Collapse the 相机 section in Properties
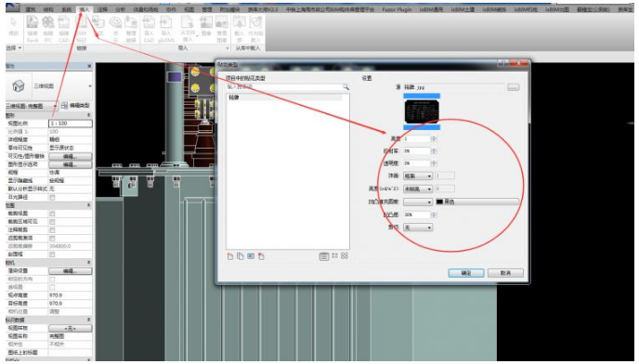 click(89, 263)
